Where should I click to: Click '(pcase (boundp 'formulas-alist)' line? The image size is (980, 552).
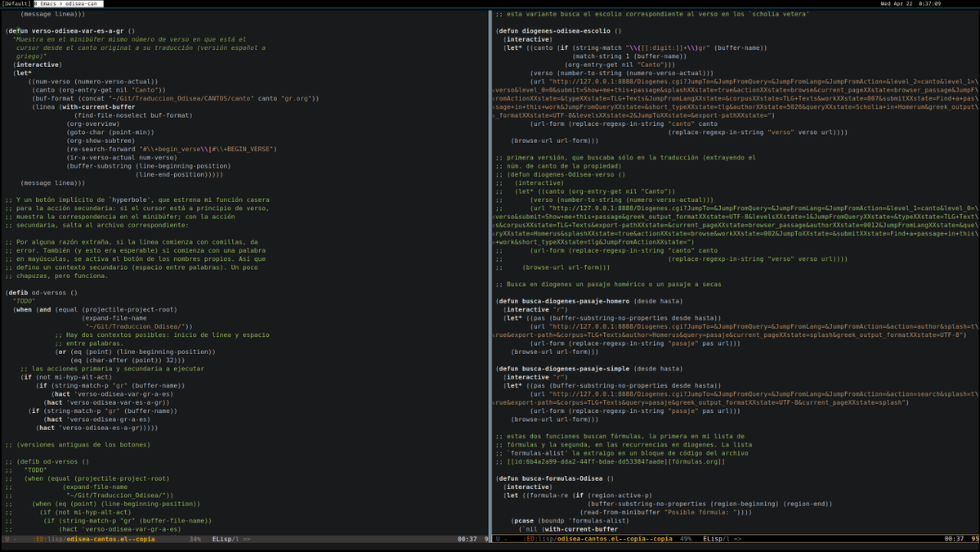point(570,521)
